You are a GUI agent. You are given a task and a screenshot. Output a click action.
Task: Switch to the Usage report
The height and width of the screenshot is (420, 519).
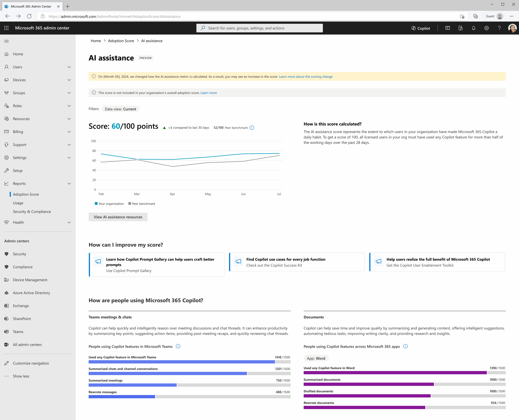tap(18, 203)
